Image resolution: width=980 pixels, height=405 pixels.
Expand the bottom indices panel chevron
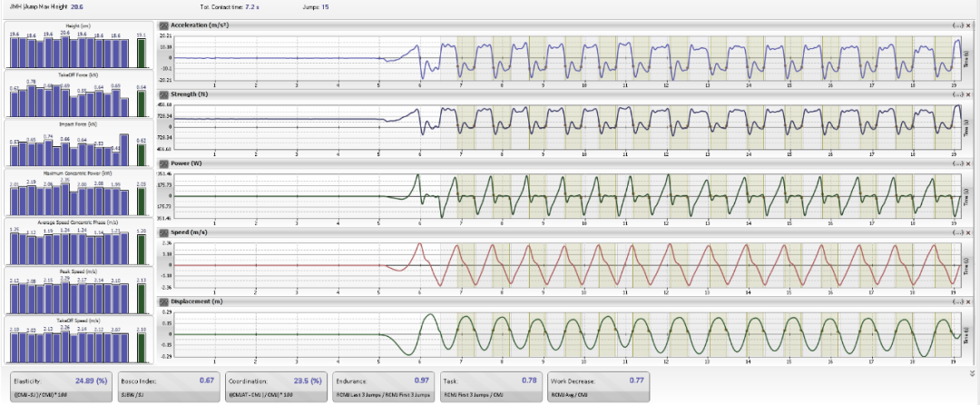972,371
